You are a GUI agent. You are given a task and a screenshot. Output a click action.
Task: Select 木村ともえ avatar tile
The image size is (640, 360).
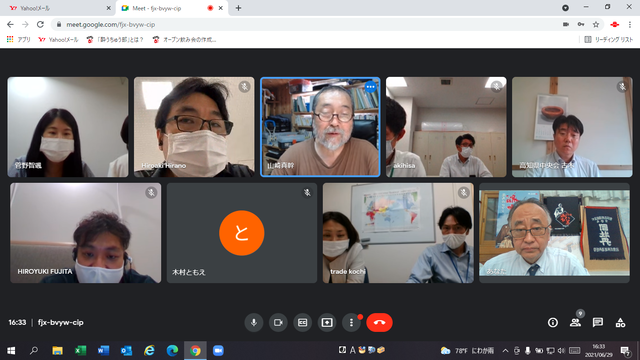[242, 233]
